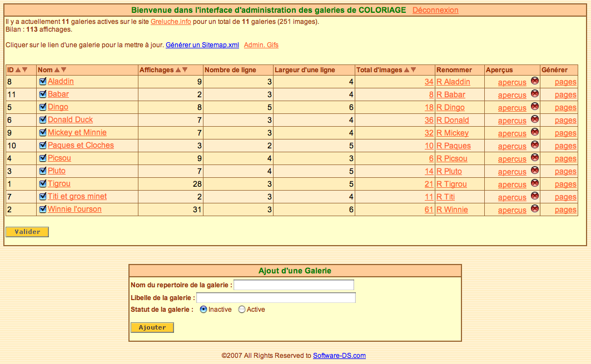Viewport: 591px width, 364px height.
Task: Click the 10 images link for Paques
Action: [429, 146]
